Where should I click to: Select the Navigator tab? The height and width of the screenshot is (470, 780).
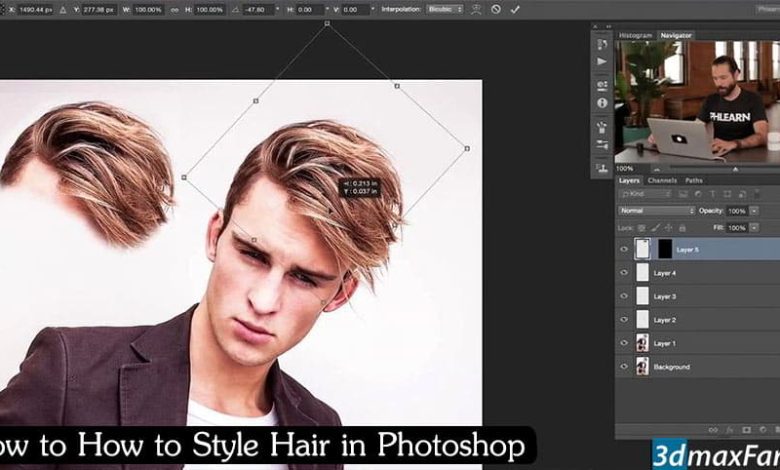676,35
